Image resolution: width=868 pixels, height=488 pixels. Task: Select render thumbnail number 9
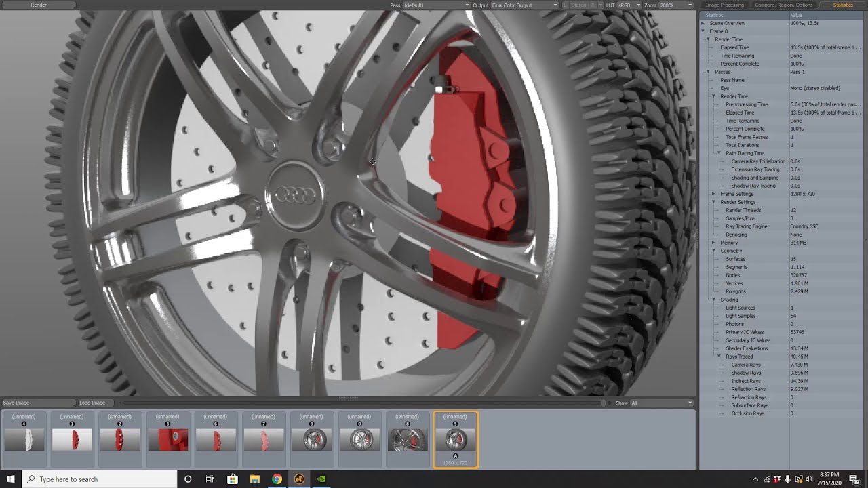click(x=311, y=439)
